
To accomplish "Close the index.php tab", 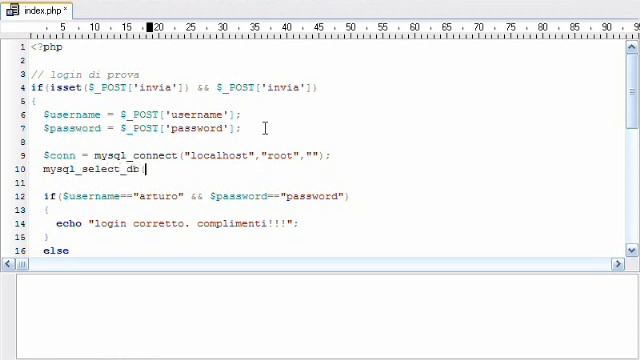I will 65,8.
